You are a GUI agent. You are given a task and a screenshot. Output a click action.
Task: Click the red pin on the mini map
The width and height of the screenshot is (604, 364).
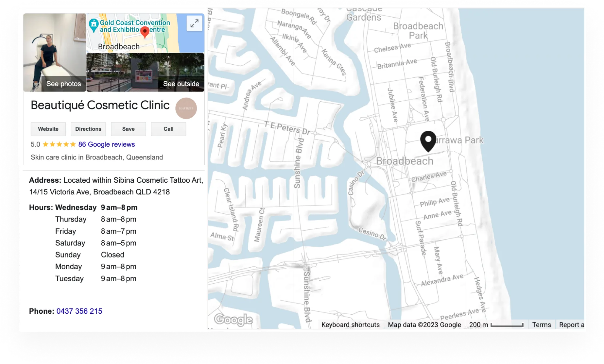(145, 32)
